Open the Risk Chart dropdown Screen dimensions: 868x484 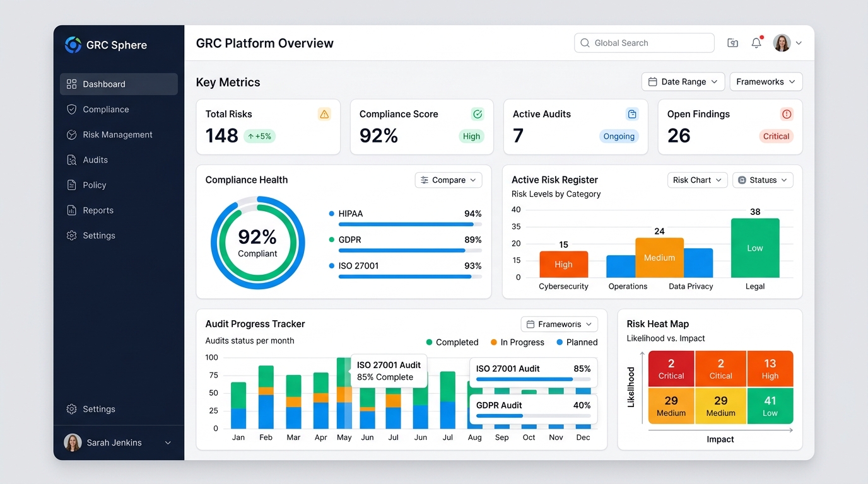pyautogui.click(x=698, y=180)
